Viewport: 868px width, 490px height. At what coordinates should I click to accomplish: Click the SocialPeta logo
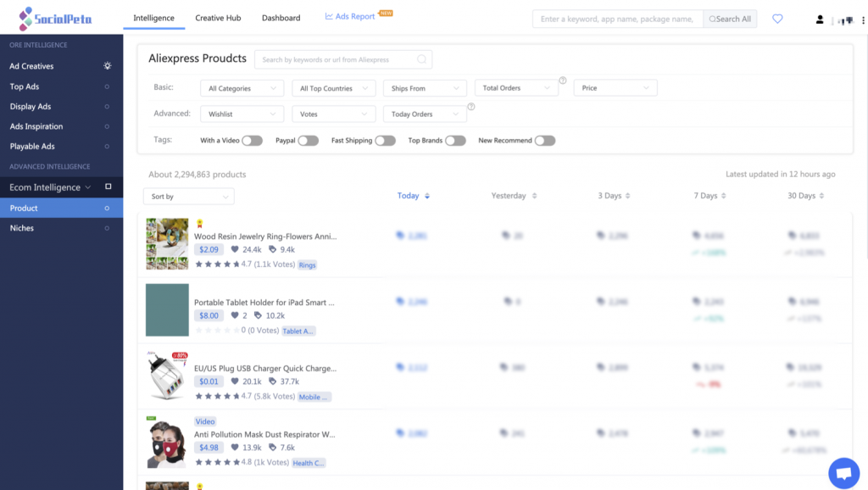[x=55, y=19]
